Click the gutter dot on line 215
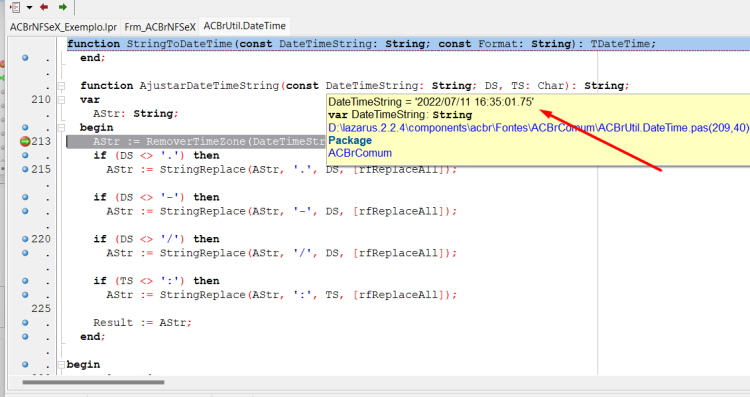This screenshot has height=397, width=750. coord(25,169)
